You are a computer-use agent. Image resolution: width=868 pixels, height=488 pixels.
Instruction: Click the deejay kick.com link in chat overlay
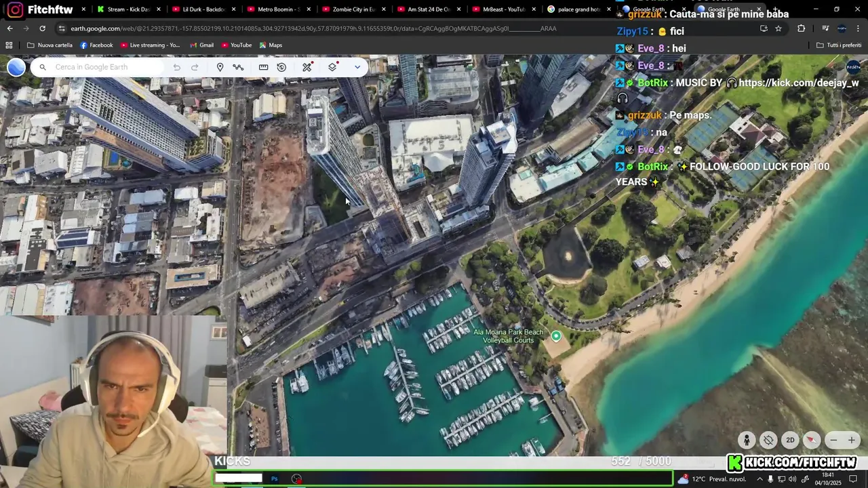pos(799,83)
